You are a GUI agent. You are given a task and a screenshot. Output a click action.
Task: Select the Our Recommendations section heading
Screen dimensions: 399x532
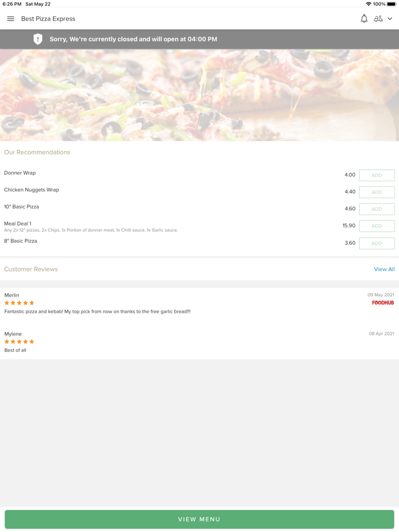click(37, 152)
